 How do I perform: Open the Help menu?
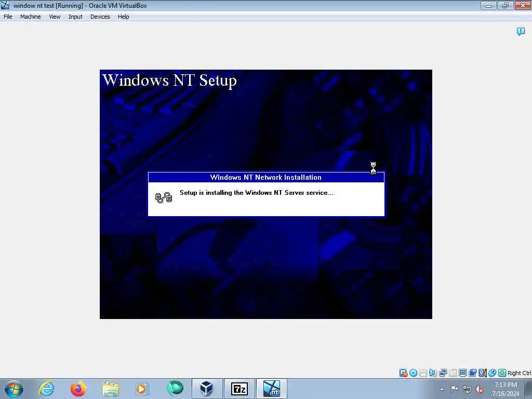point(123,17)
